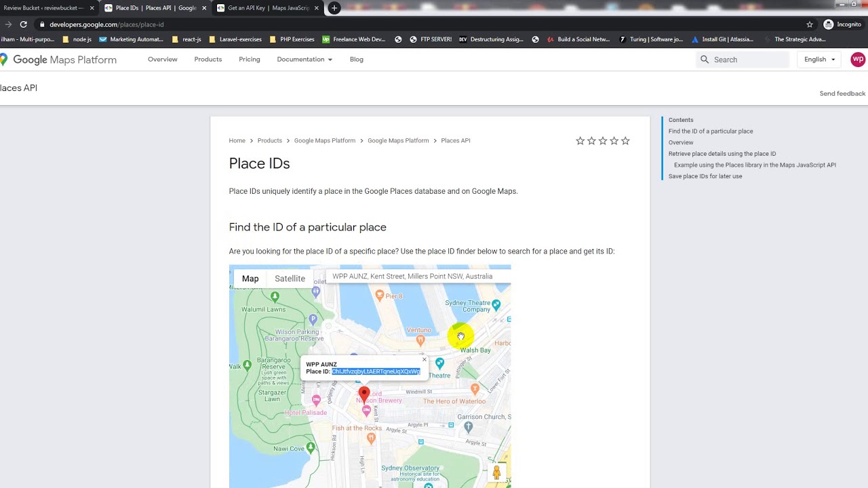Open the wp account avatar
Screen dimensions: 868x488
pyautogui.click(x=858, y=60)
